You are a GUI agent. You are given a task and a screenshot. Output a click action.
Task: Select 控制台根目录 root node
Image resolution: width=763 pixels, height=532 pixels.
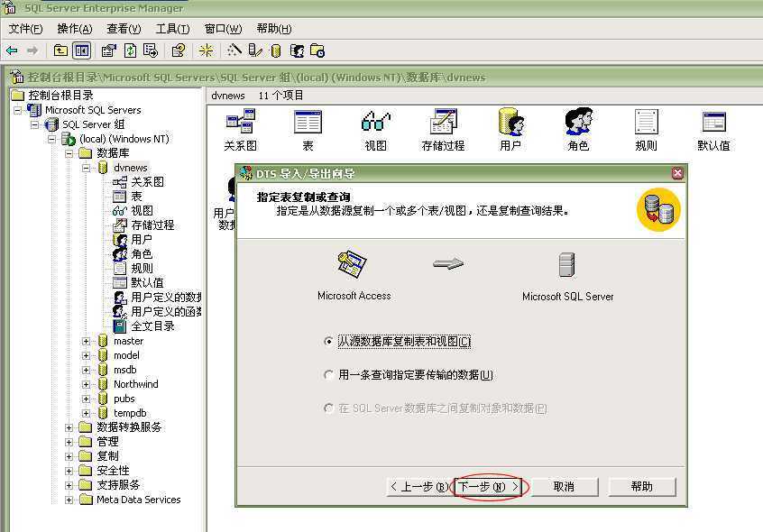60,96
